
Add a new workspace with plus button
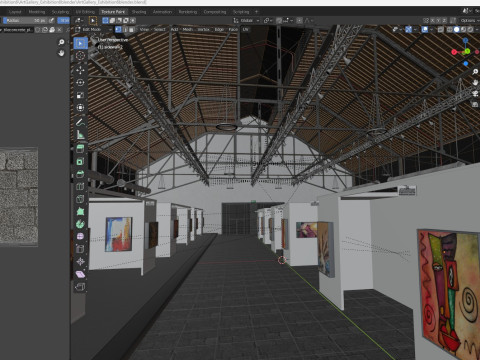pyautogui.click(x=257, y=12)
